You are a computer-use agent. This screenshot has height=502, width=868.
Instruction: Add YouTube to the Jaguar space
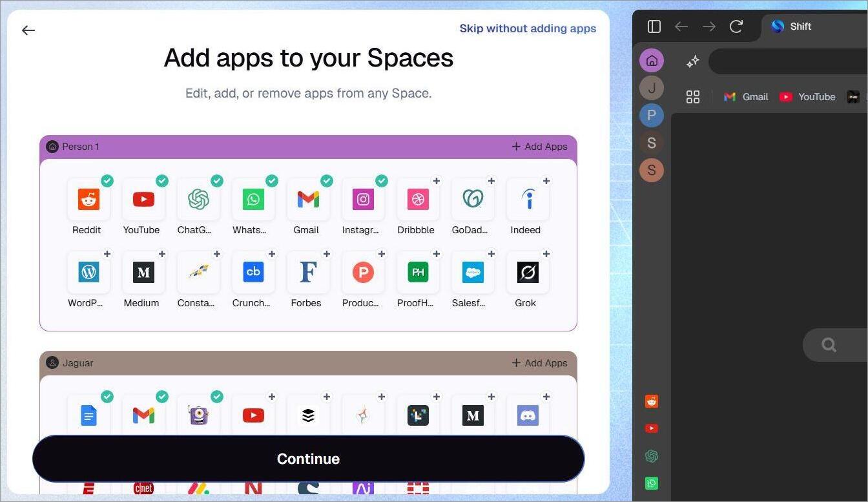tap(272, 397)
